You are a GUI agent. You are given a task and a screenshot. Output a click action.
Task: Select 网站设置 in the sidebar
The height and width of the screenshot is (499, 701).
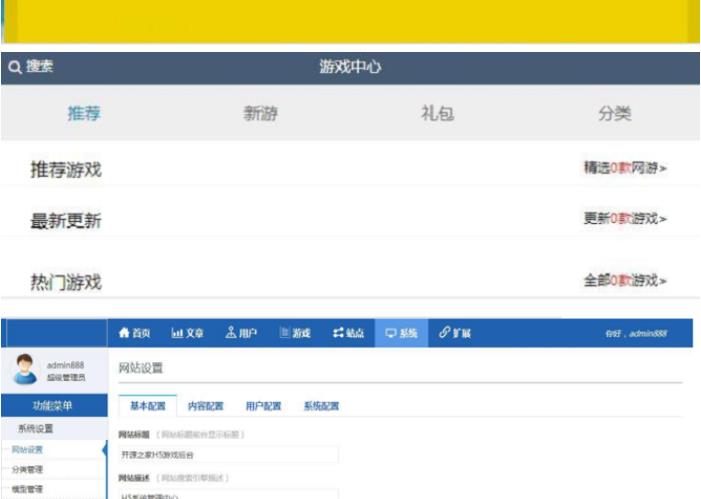(27, 450)
